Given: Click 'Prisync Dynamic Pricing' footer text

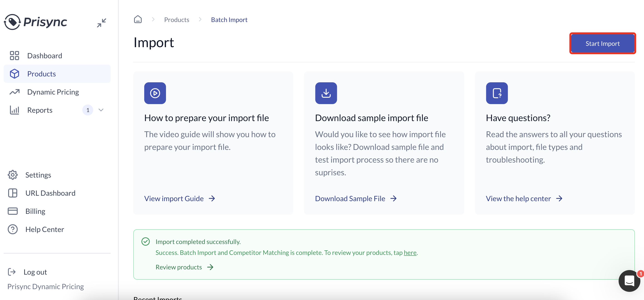Looking at the screenshot, I should point(46,286).
